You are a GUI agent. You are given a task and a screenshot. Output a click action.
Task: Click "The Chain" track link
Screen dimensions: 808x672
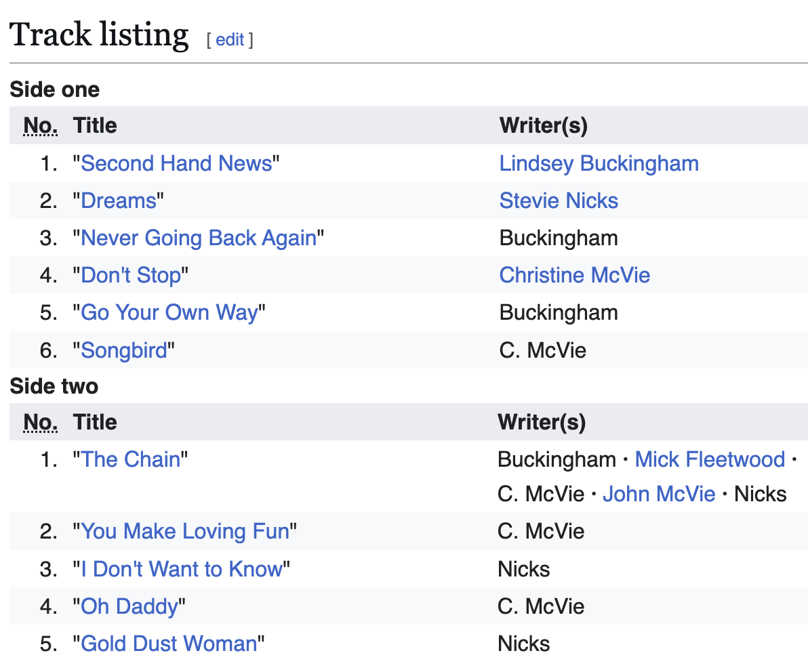[x=131, y=459]
